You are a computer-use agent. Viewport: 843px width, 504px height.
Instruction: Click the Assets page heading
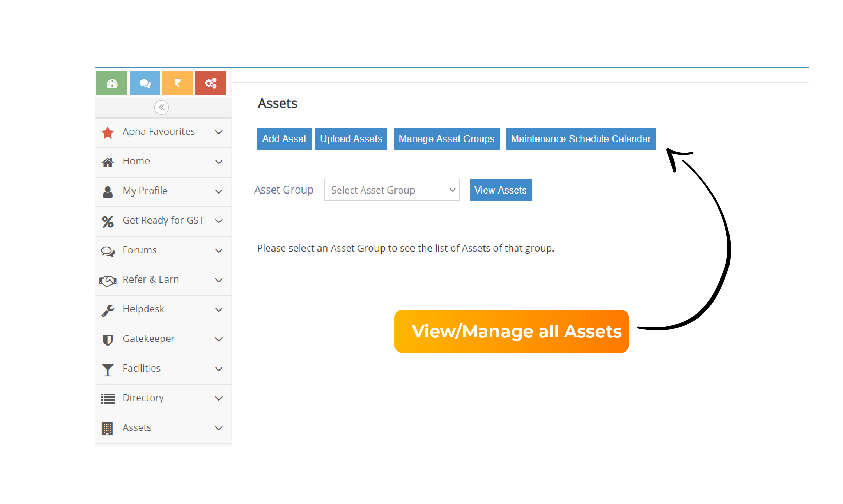pyautogui.click(x=277, y=103)
